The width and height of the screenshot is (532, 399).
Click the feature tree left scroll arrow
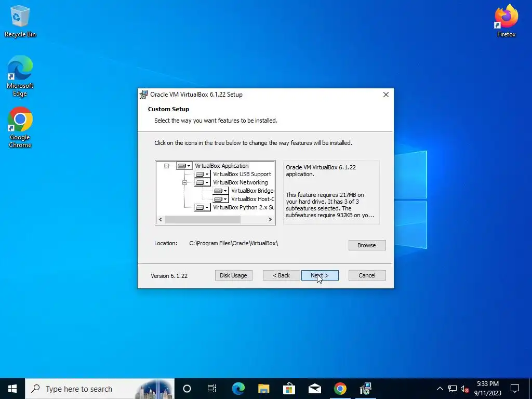tap(161, 220)
